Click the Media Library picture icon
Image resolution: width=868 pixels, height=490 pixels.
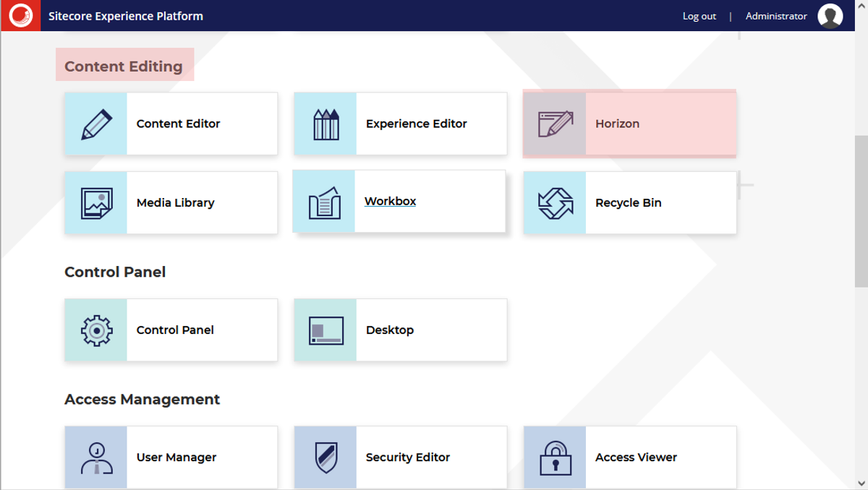[x=96, y=203]
